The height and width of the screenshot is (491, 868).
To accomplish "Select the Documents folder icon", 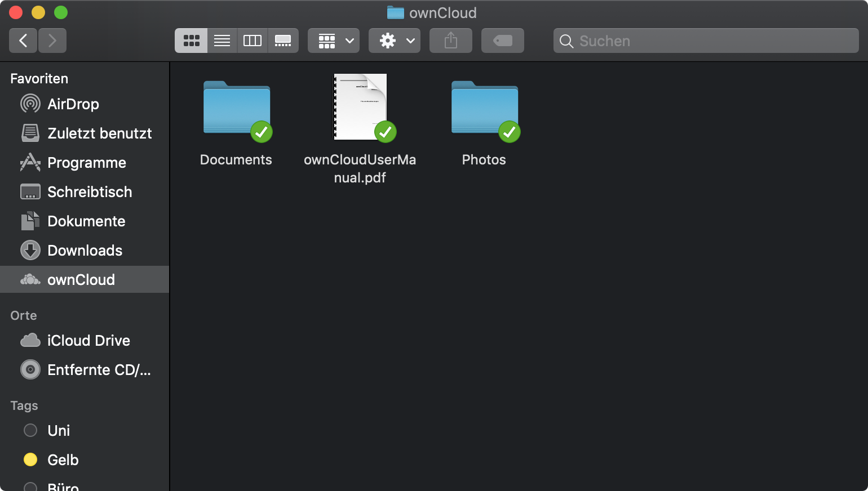I will 237,108.
